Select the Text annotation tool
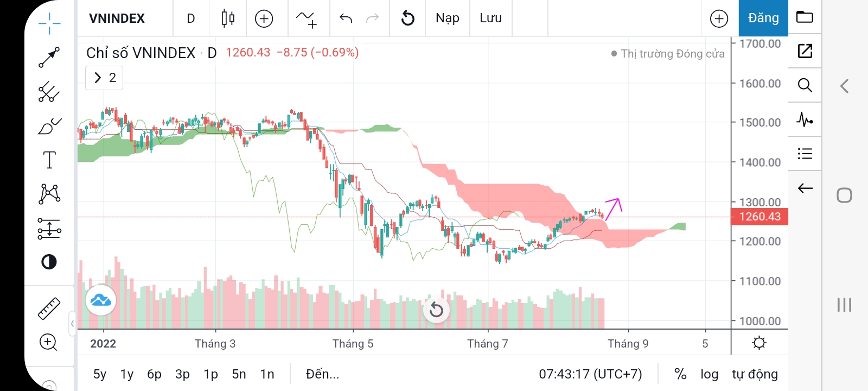Screen dimensions: 868x391 point(49,160)
